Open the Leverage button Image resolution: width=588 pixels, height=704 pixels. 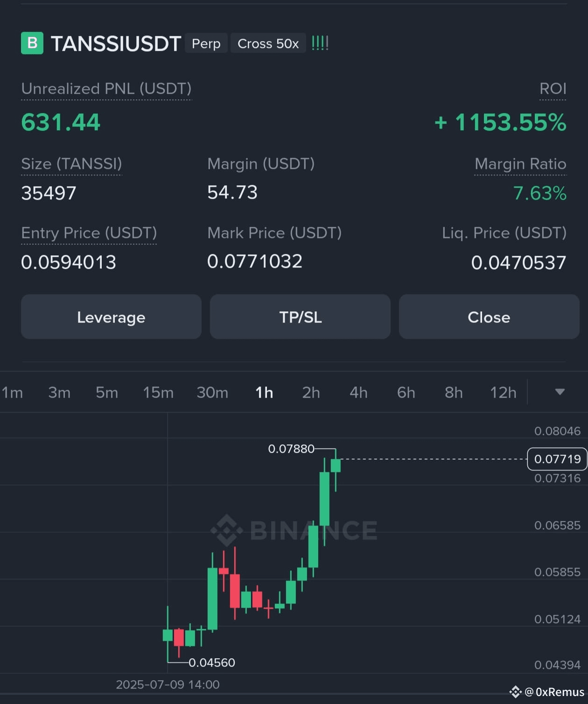[x=111, y=317]
